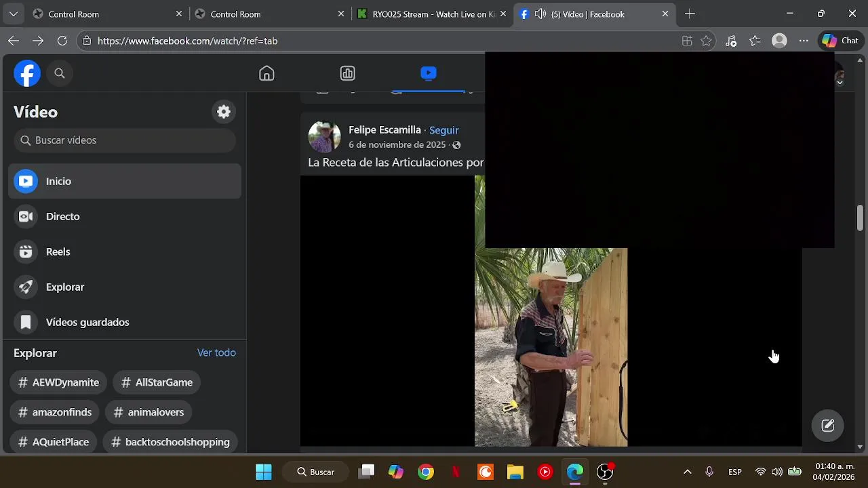Click the scrollbar down arrow
Image resolution: width=868 pixels, height=488 pixels.
[860, 447]
